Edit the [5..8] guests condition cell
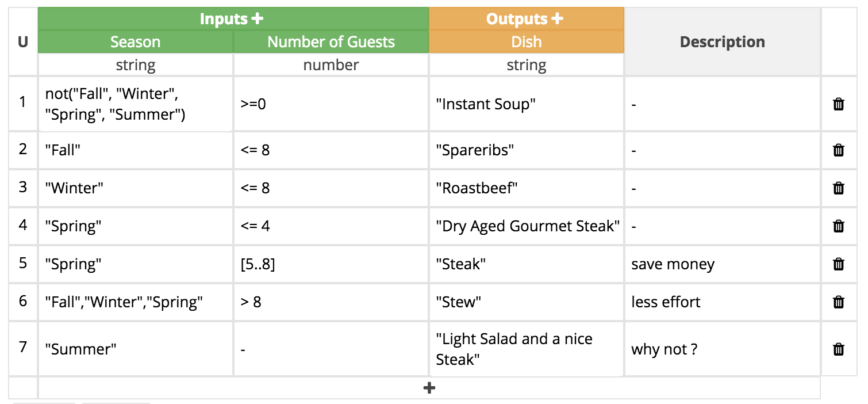The height and width of the screenshot is (404, 868). (331, 264)
